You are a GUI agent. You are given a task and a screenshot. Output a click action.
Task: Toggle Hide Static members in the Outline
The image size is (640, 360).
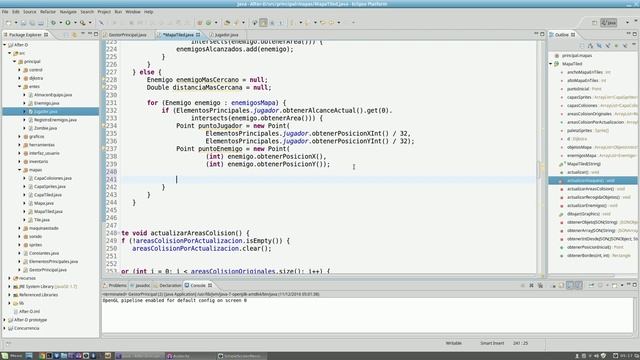[608, 46]
